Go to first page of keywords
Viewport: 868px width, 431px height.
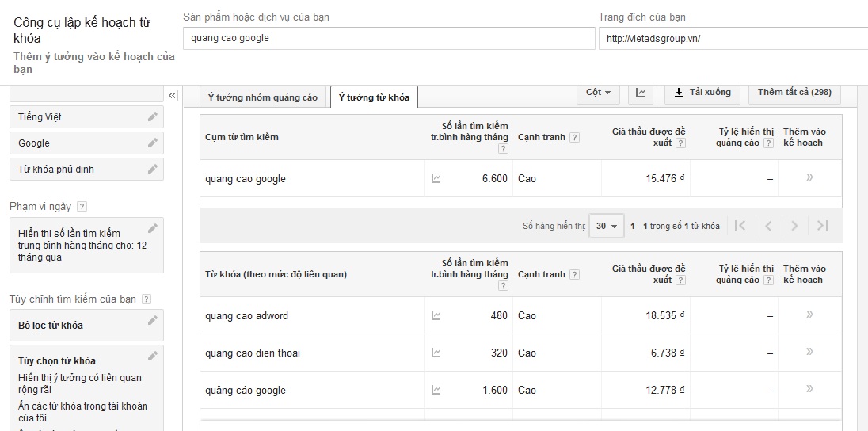tap(740, 226)
